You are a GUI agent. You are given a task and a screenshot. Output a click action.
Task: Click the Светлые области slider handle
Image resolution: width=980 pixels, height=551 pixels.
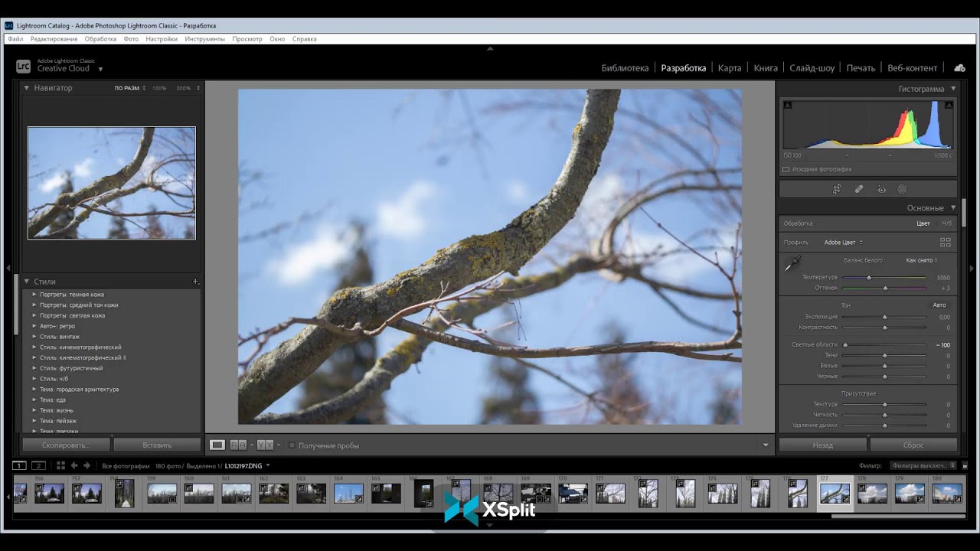tap(845, 345)
